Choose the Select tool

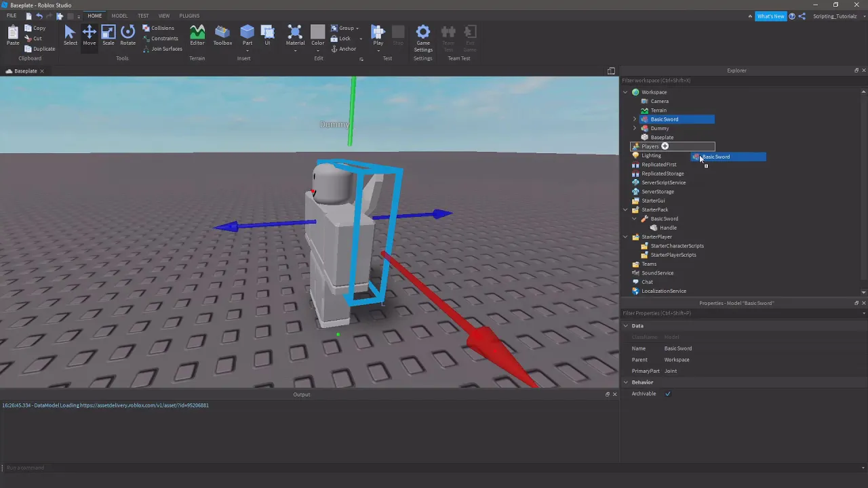pyautogui.click(x=70, y=35)
